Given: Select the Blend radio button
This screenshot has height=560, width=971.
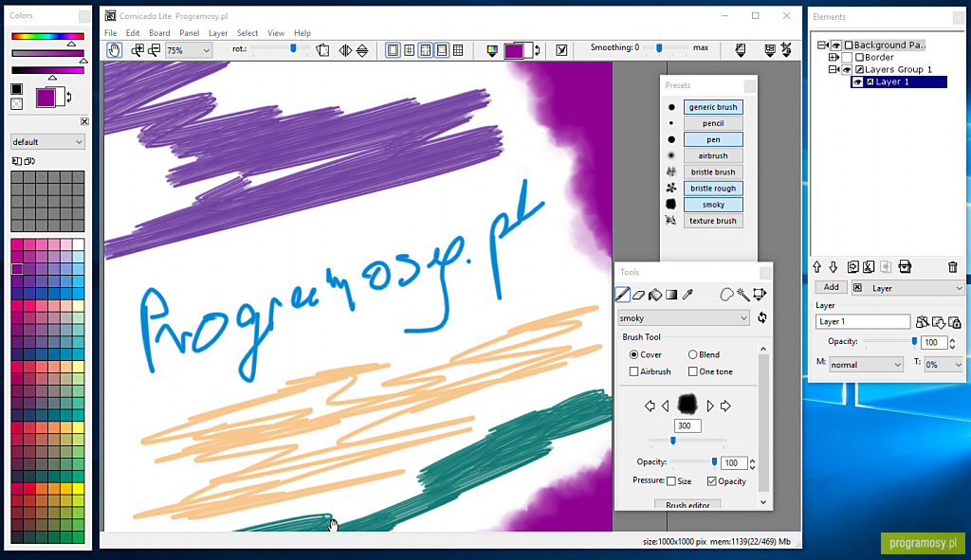Looking at the screenshot, I should [692, 354].
